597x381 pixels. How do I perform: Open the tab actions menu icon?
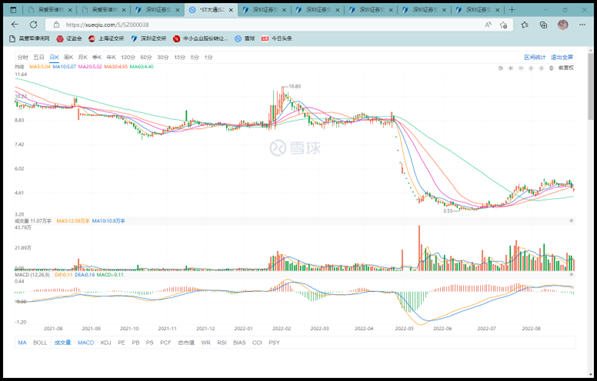13,10
